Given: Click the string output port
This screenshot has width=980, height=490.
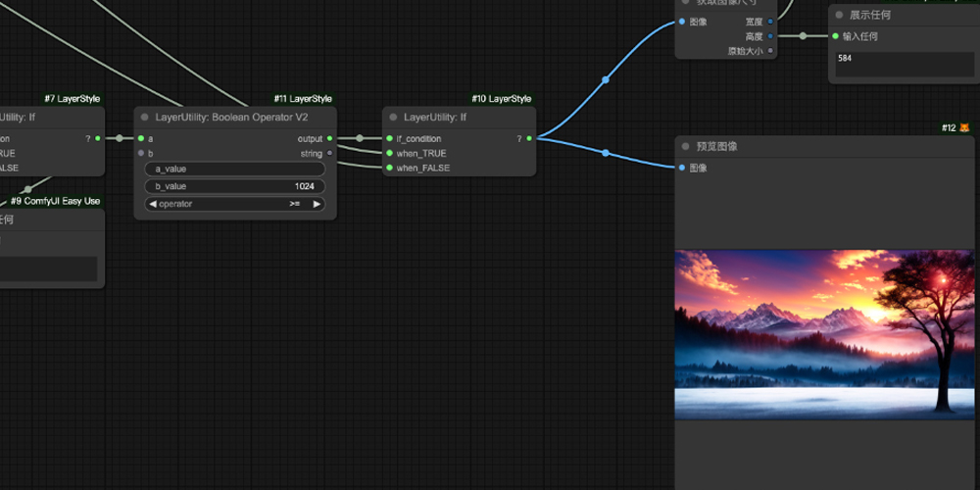Looking at the screenshot, I should pos(329,153).
